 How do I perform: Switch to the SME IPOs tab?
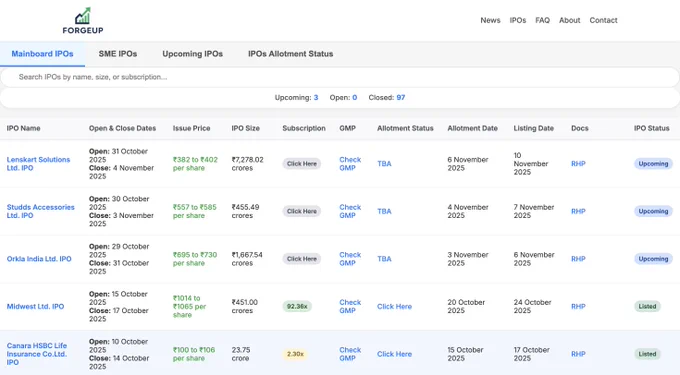(x=118, y=54)
